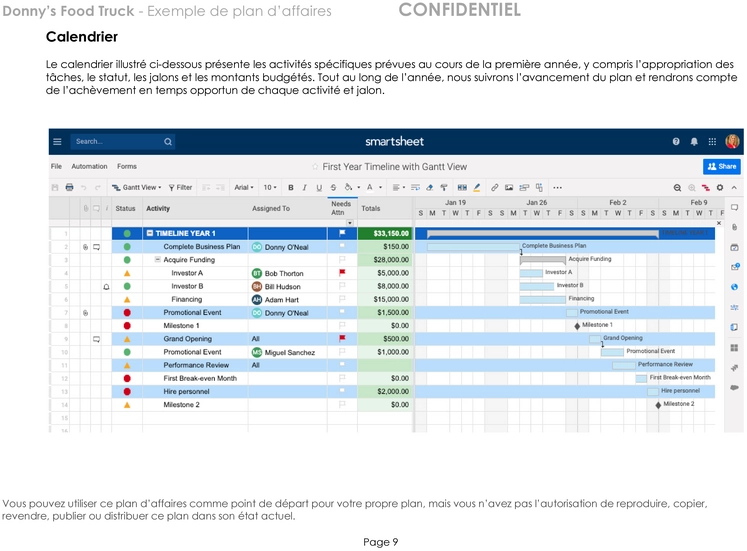Image resolution: width=747 pixels, height=551 pixels.
Task: Close the Gantt chart pane X
Action: click(719, 223)
